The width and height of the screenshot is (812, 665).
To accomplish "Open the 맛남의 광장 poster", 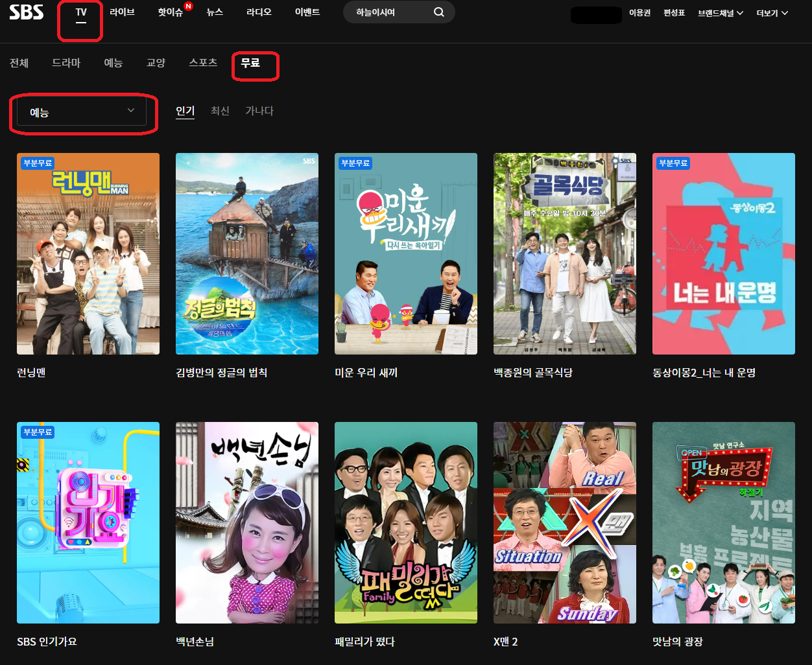I will coord(724,522).
